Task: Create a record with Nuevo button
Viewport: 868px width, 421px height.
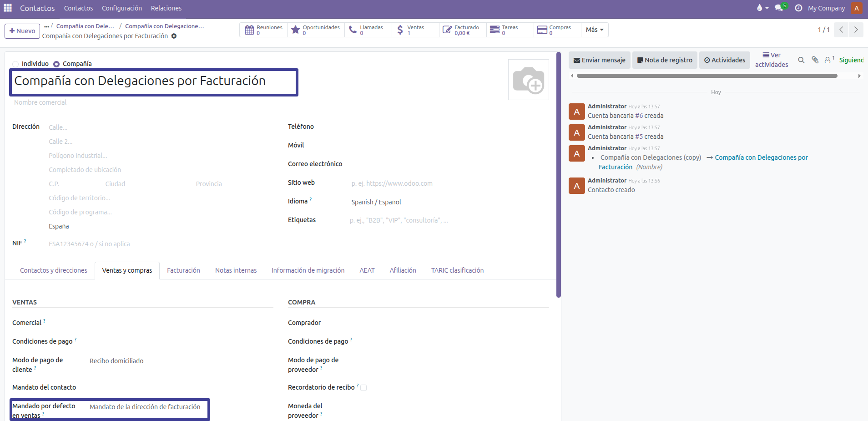Action: click(x=22, y=31)
